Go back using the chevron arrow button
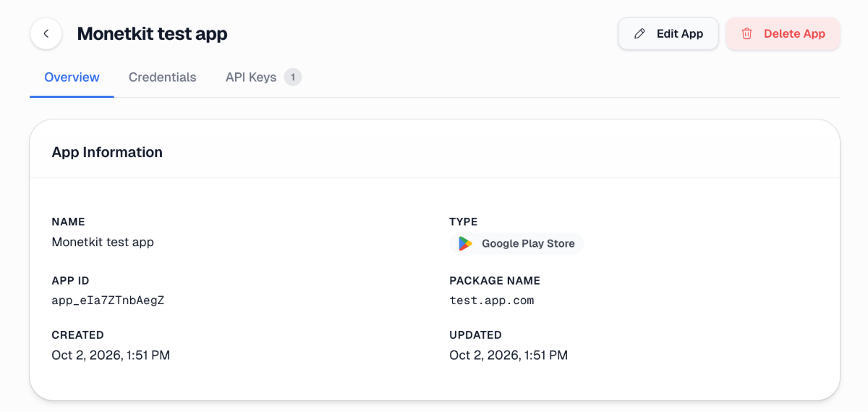Viewport: 868px width, 412px height. [x=46, y=33]
